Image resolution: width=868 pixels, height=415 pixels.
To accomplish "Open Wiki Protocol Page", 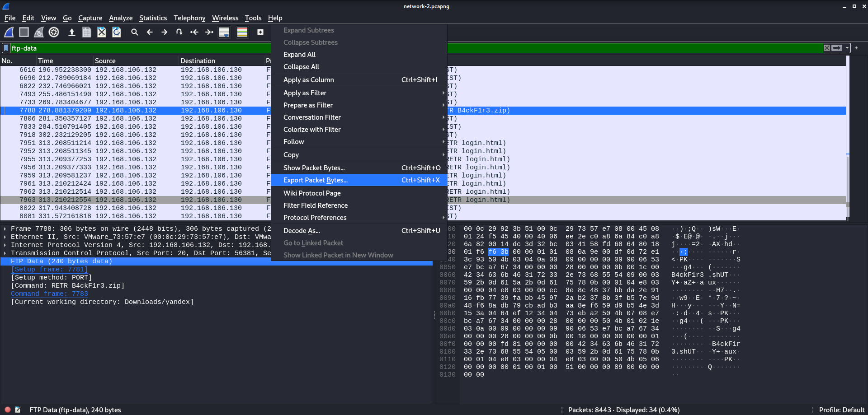I will pos(359,193).
